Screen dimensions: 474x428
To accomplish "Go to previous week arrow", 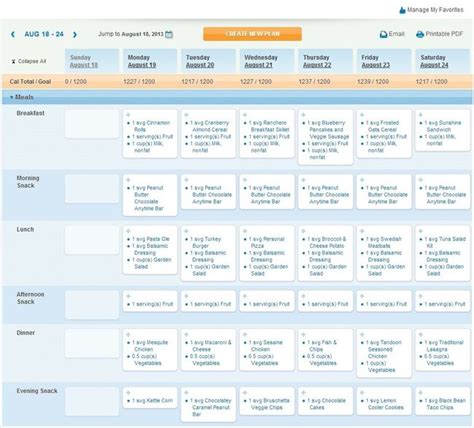I will [13, 34].
